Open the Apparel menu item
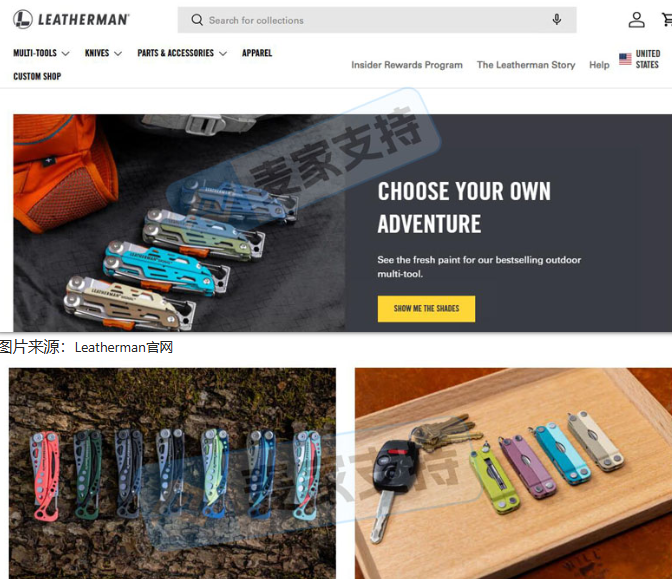Screen dimensions: 672x579 pyautogui.click(x=257, y=53)
